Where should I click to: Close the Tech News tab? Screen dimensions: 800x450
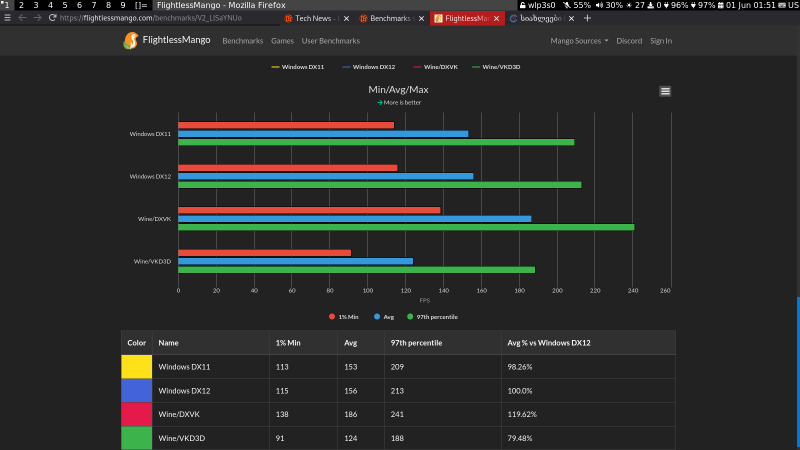click(x=347, y=19)
